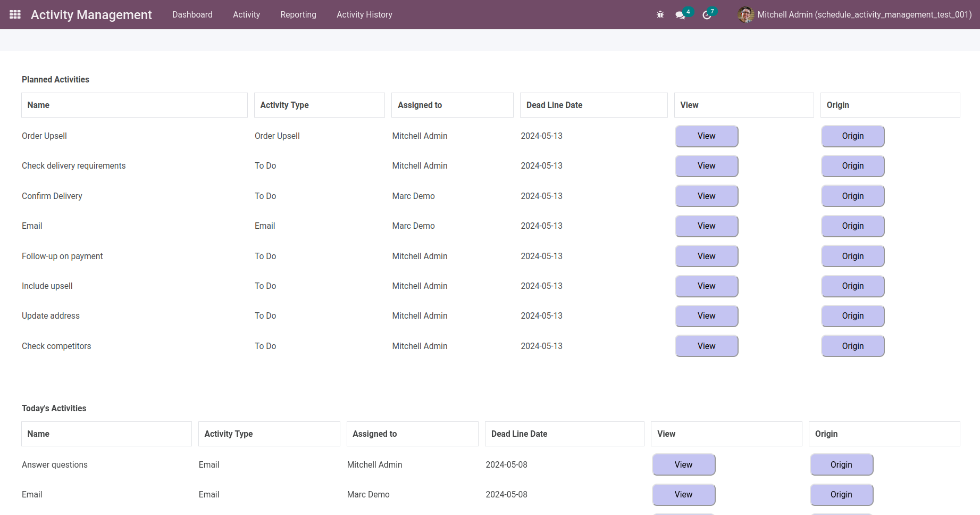
Task: Click Origin for Check delivery requirements
Action: pyautogui.click(x=852, y=166)
